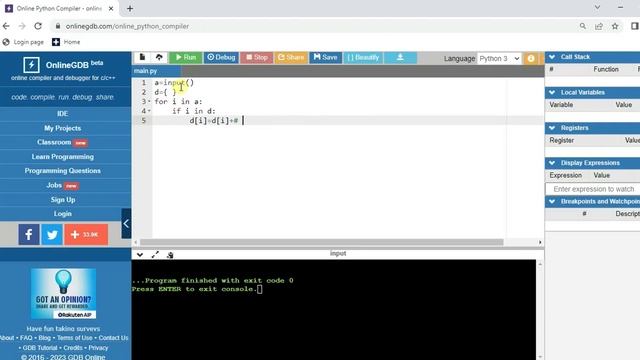The height and width of the screenshot is (360, 640).
Task: Click the New File icon in the toolbar
Action: (142, 57)
